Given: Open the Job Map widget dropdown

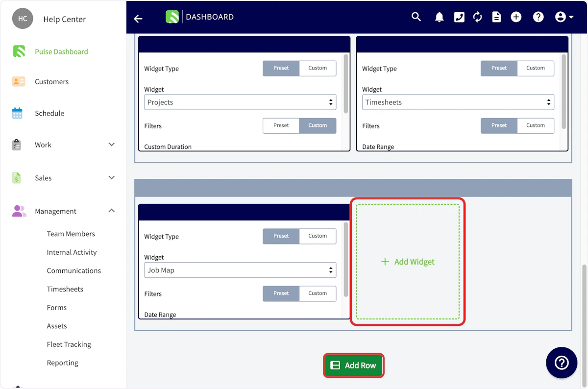Looking at the screenshot, I should click(x=240, y=270).
